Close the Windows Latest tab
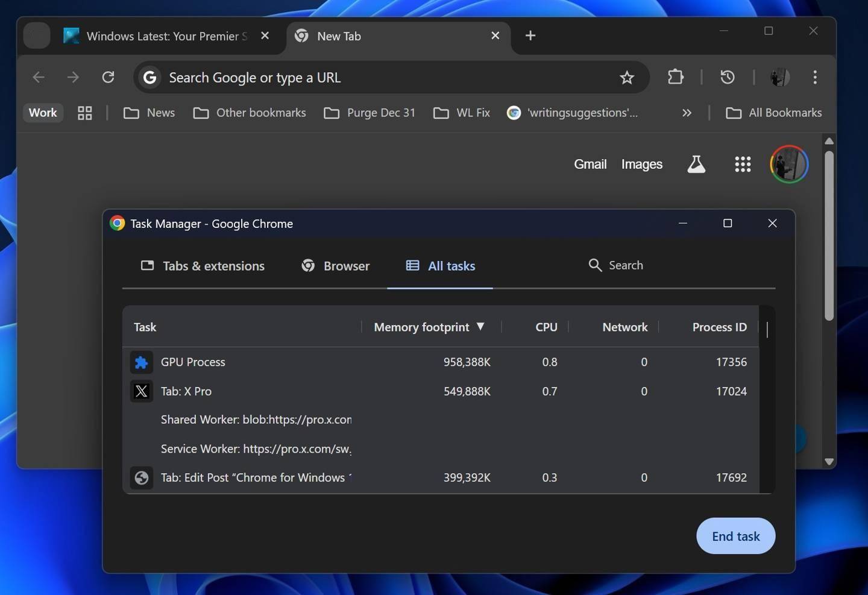Viewport: 868px width, 595px height. coord(265,36)
